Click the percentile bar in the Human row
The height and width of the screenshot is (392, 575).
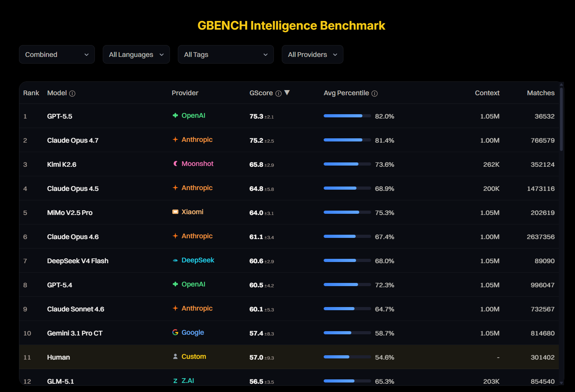pyautogui.click(x=347, y=357)
